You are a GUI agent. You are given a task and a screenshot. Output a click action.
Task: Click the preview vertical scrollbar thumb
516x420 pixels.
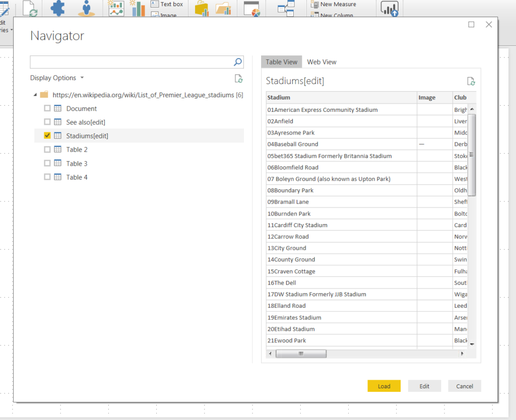coord(472,155)
